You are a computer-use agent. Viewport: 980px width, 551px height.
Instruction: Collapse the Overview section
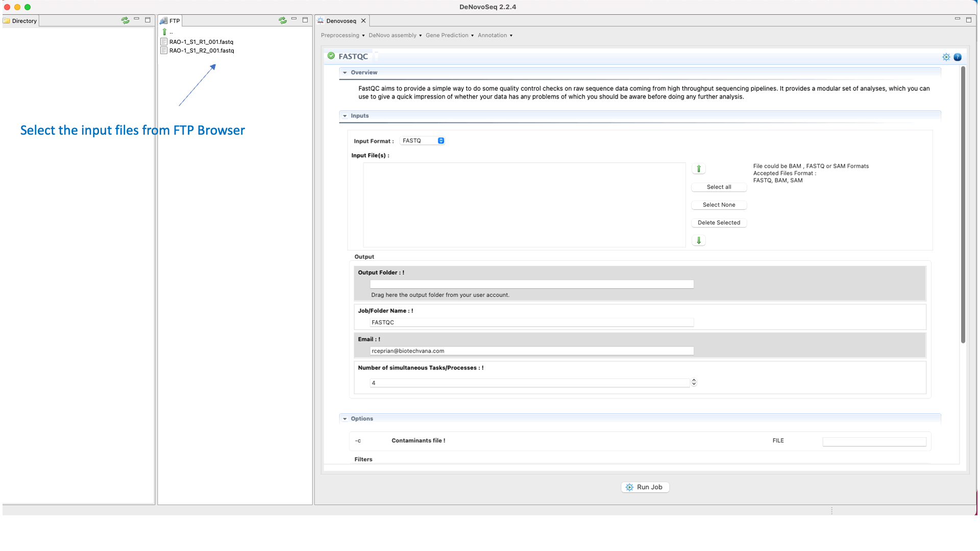345,72
